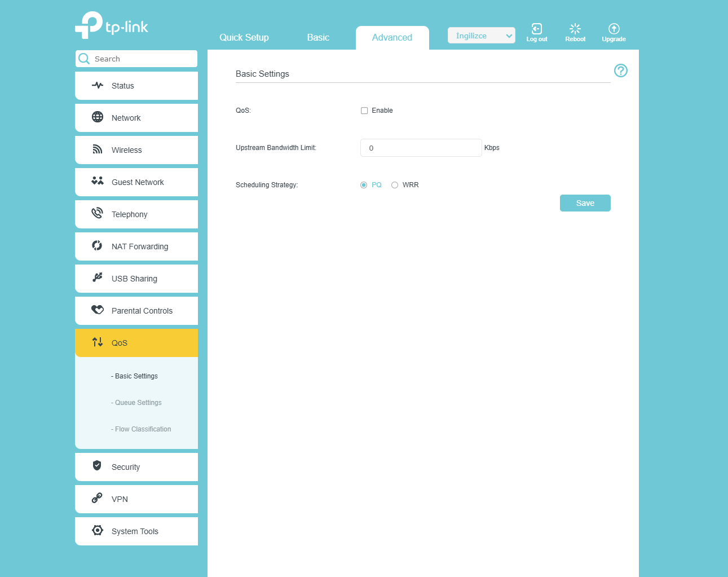
Task: Click the NAT Forwarding arrows icon
Action: pyautogui.click(x=97, y=245)
